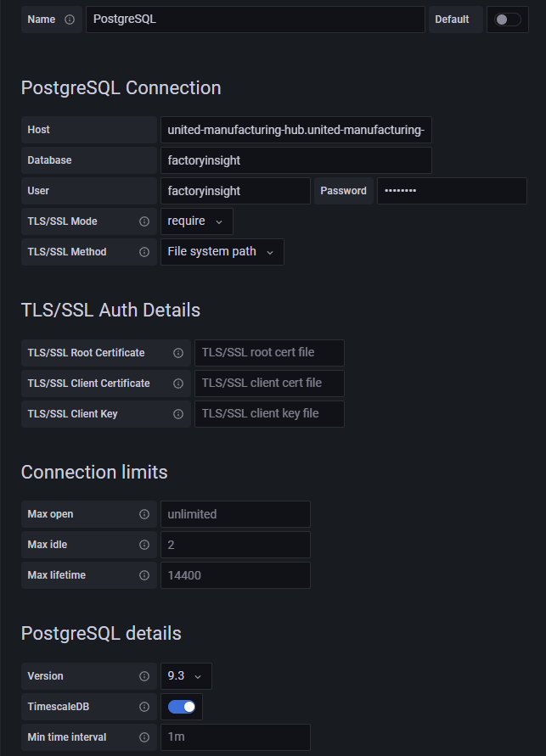Click the Min time interval label
The width and height of the screenshot is (546, 756).
67,737
